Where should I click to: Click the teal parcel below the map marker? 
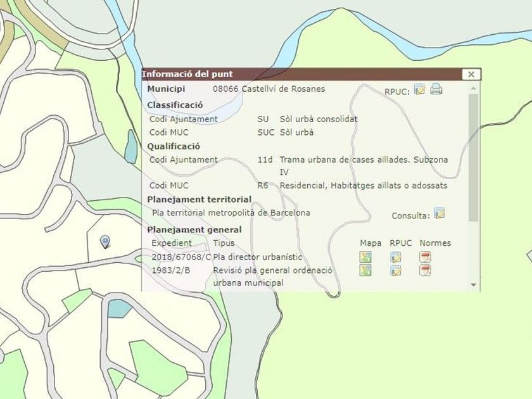tap(119, 308)
